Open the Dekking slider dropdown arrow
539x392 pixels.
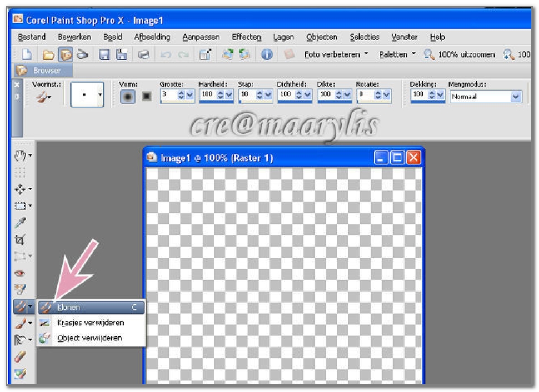pos(440,95)
